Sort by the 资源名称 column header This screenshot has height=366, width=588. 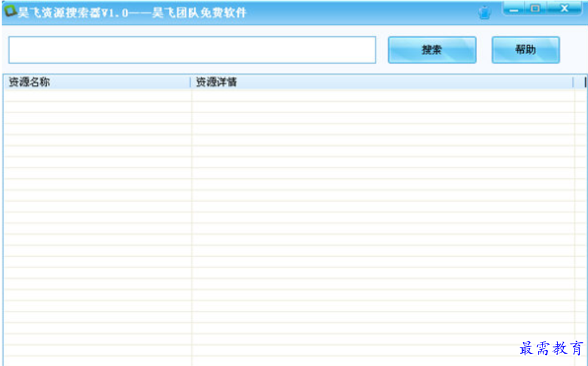click(97, 82)
